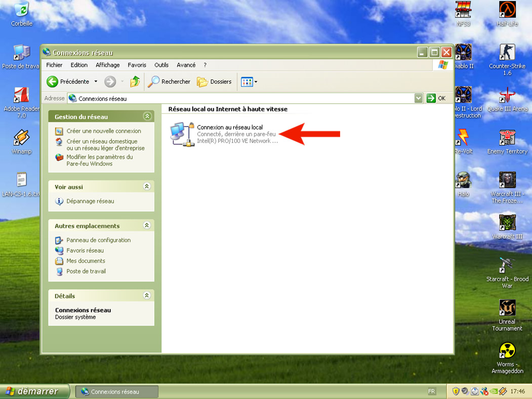
Task: Launch Unreal Tournament from desktop
Action: coord(507,308)
